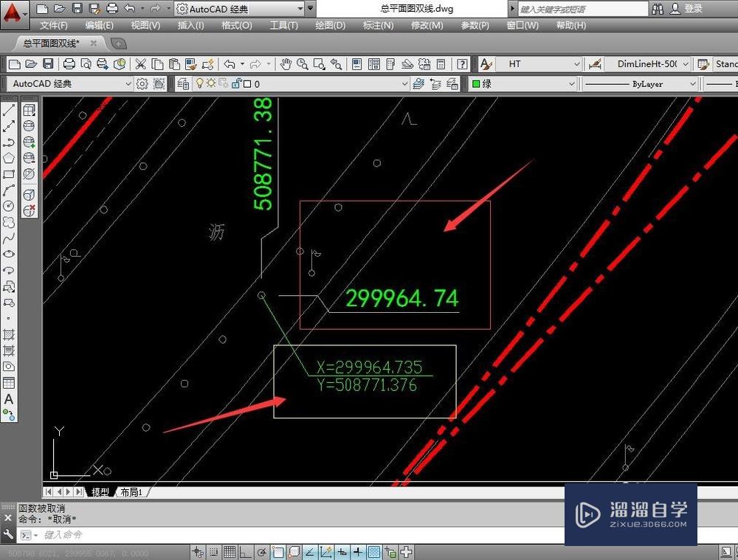This screenshot has width=738, height=560.
Task: Open Layer properties manager icon
Action: (183, 84)
